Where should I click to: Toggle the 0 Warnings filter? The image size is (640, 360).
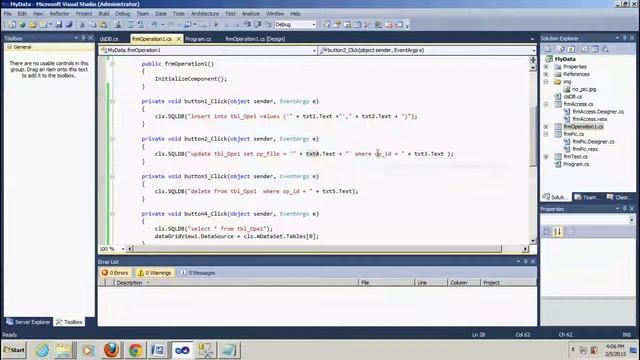pyautogui.click(x=154, y=273)
